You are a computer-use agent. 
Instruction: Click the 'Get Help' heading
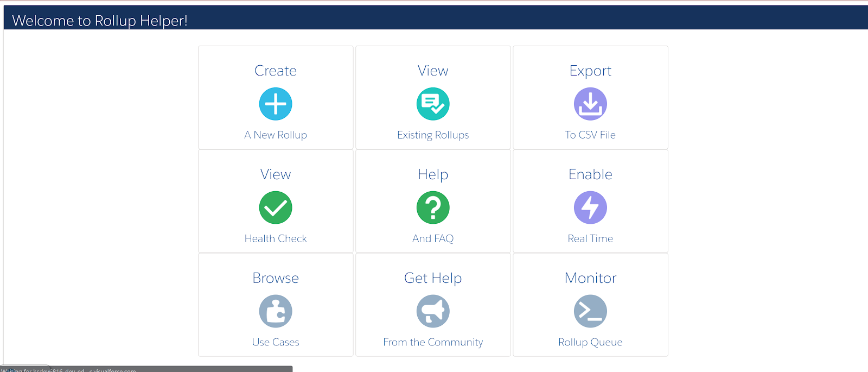(x=433, y=279)
